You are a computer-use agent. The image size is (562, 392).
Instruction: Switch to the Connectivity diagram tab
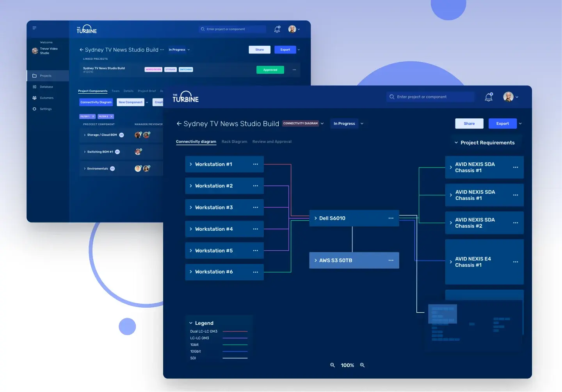point(196,142)
